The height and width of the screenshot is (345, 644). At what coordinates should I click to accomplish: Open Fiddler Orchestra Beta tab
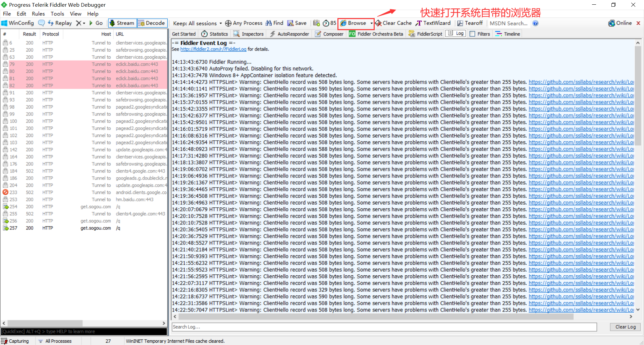point(376,34)
